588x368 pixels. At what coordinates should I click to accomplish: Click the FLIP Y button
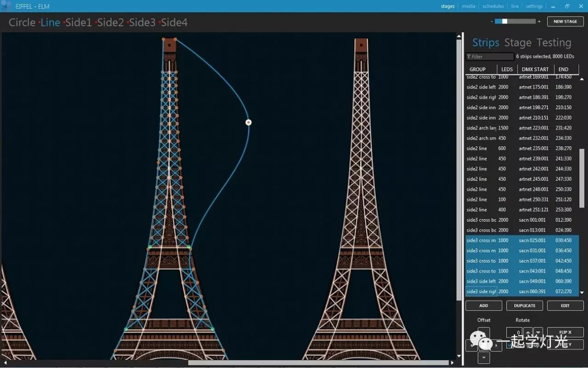(565, 345)
